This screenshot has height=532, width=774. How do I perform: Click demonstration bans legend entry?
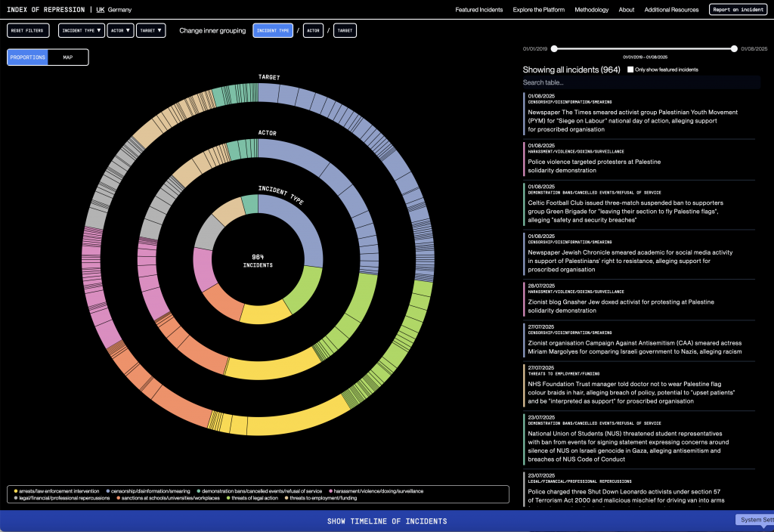coord(259,491)
